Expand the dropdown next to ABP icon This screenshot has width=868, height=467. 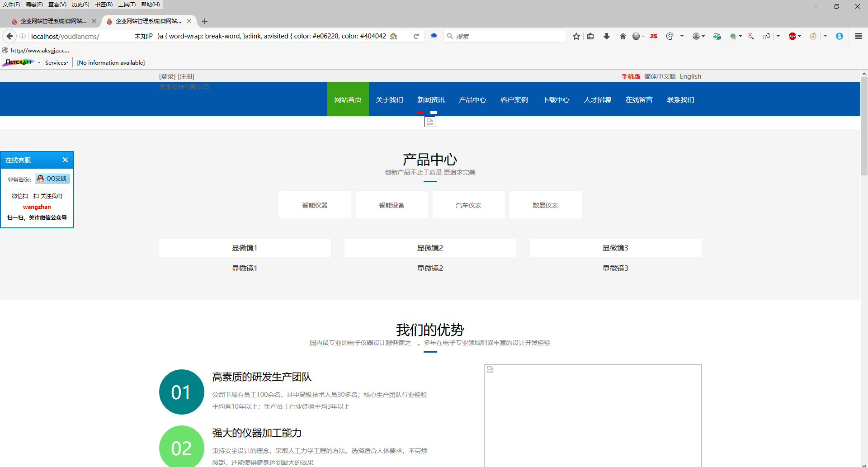pos(800,36)
